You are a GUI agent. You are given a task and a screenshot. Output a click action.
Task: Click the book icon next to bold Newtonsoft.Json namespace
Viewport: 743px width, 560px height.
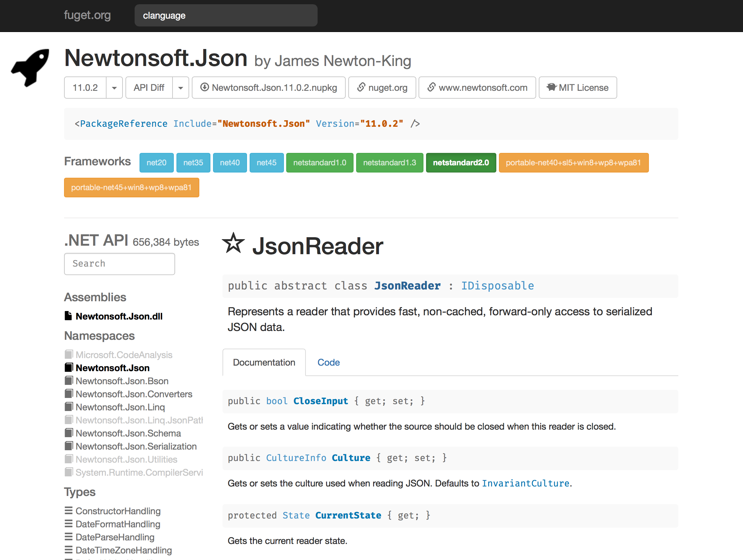click(69, 368)
